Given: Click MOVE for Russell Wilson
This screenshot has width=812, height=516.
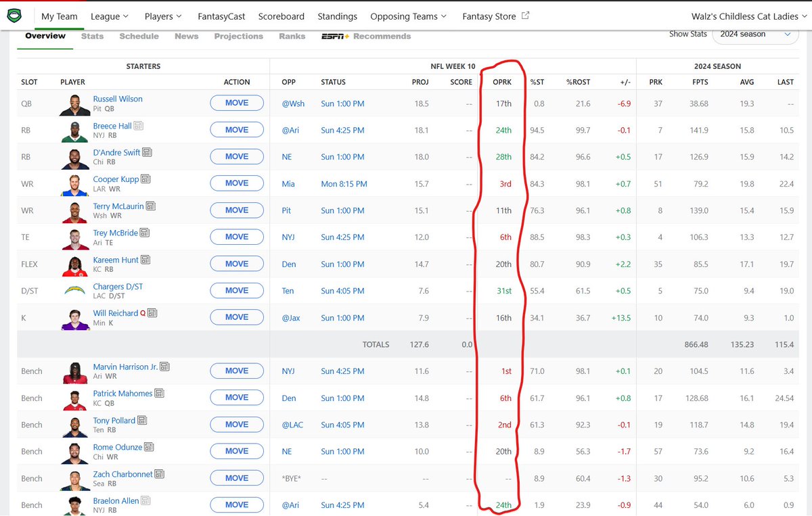Looking at the screenshot, I should 237,103.
